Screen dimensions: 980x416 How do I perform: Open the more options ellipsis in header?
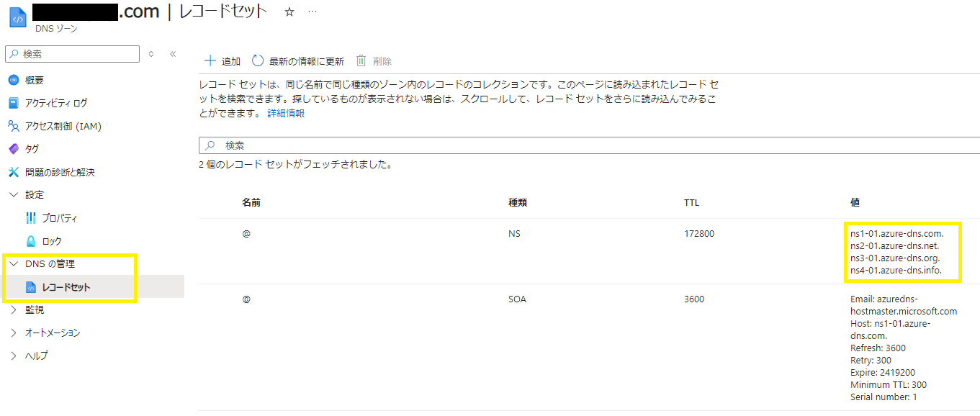coord(312,12)
